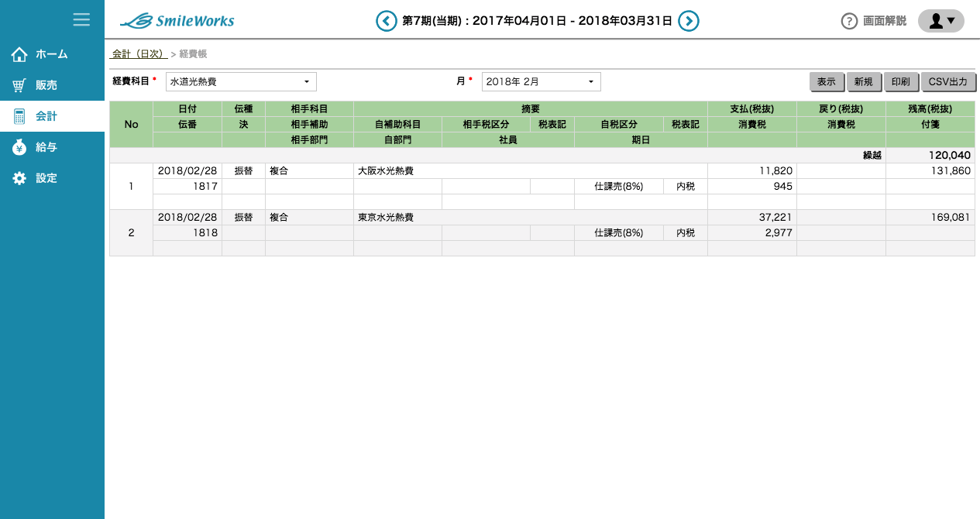This screenshot has width=980, height=519.
Task: Open 販売 in the sidebar
Action: point(52,85)
